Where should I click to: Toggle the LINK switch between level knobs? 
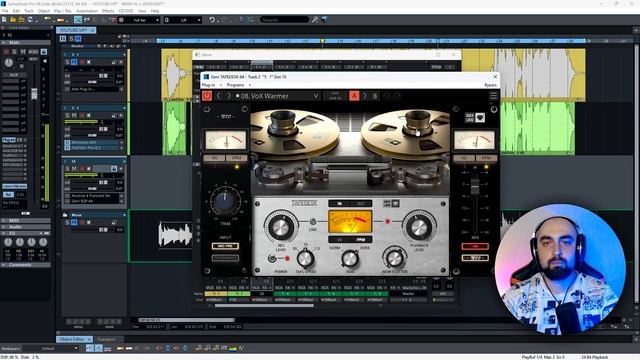[313, 222]
